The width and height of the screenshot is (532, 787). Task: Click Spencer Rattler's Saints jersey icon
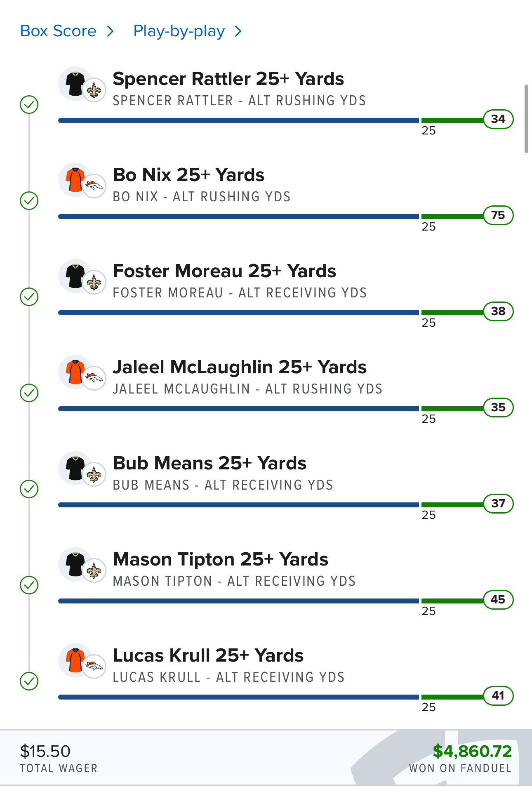pos(75,84)
